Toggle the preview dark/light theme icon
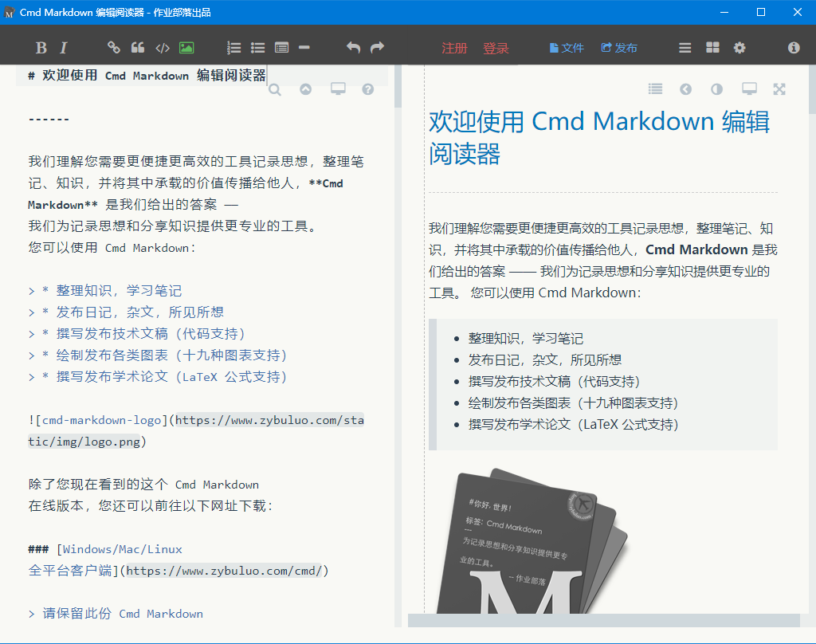 tap(717, 89)
